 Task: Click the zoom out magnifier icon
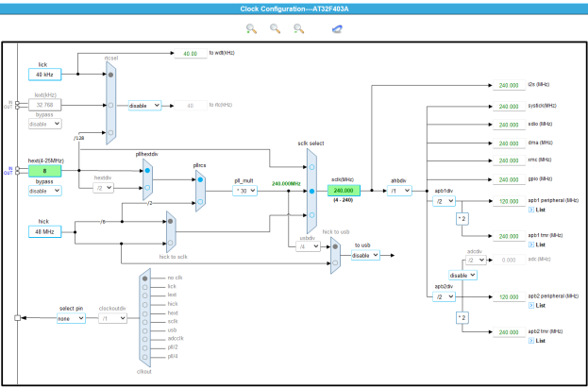click(298, 29)
